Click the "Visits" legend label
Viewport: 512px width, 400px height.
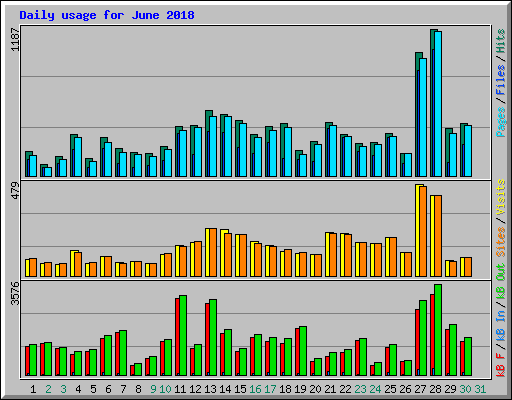point(500,197)
